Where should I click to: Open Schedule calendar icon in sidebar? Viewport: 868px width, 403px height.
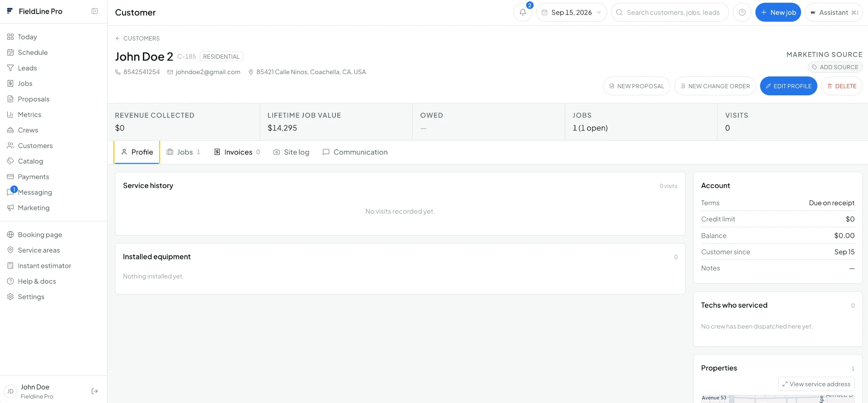point(10,52)
